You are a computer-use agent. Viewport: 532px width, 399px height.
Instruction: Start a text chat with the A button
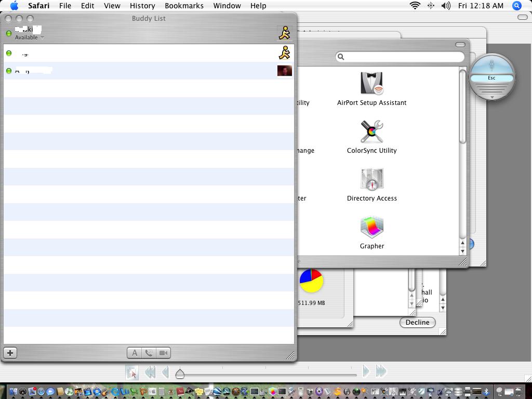135,353
